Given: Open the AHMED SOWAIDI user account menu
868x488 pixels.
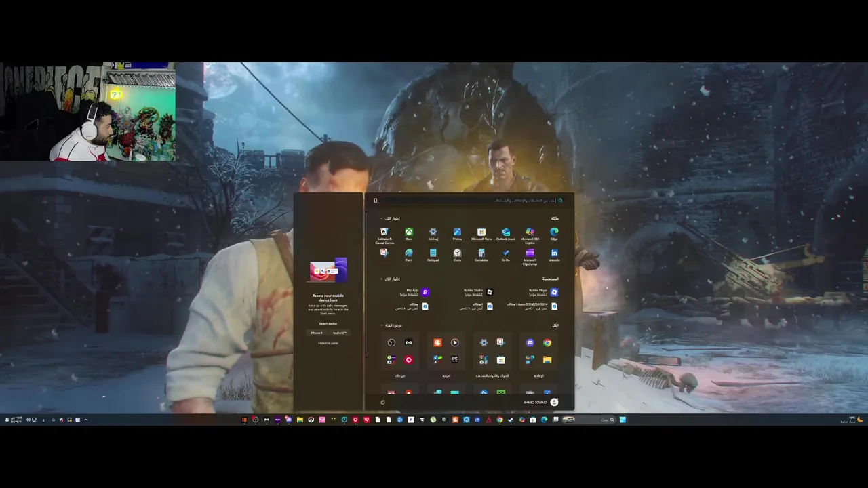Looking at the screenshot, I should tap(540, 402).
